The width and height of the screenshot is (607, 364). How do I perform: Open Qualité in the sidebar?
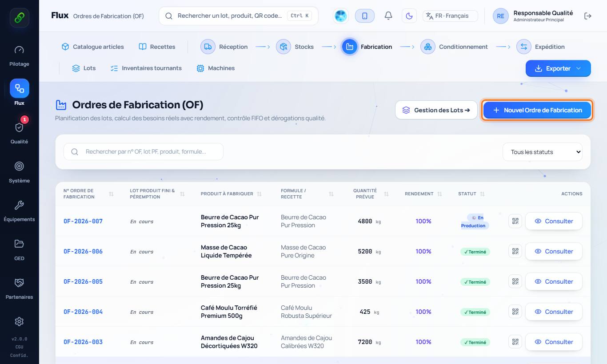[19, 132]
